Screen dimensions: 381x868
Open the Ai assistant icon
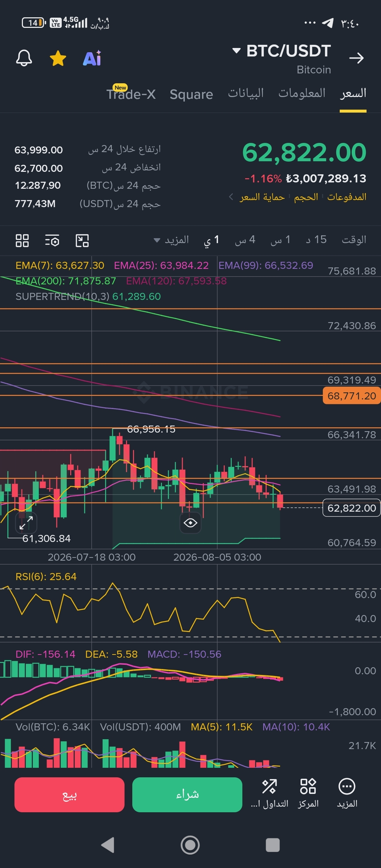(x=92, y=58)
